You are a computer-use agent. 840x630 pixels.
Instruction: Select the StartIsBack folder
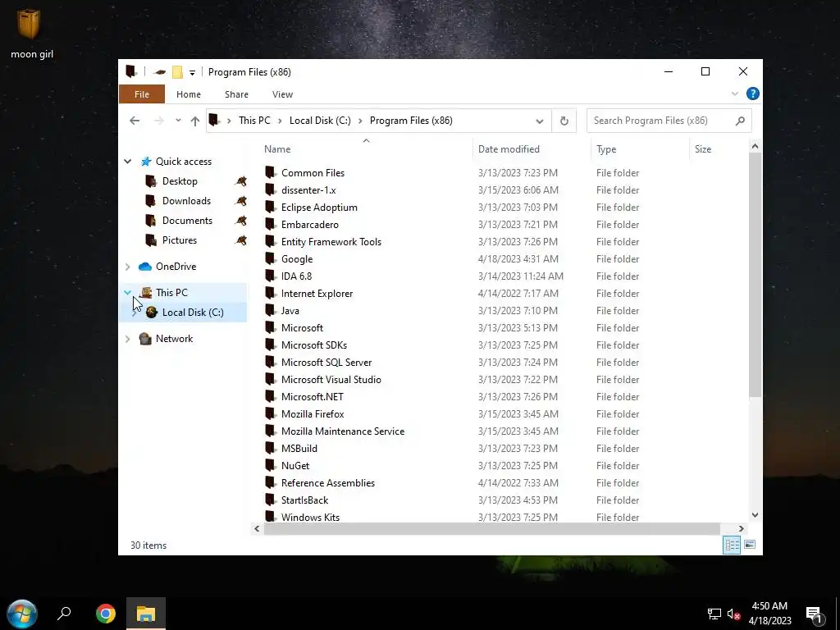tap(304, 500)
